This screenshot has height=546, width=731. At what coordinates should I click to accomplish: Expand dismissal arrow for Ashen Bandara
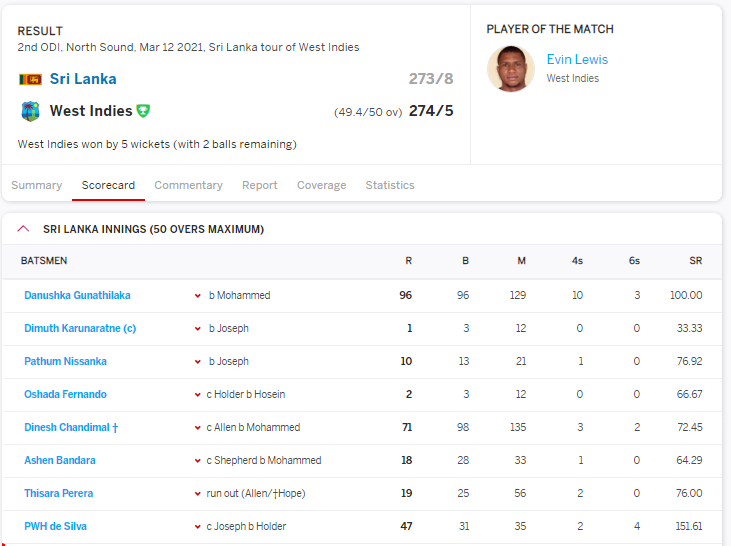tap(198, 461)
